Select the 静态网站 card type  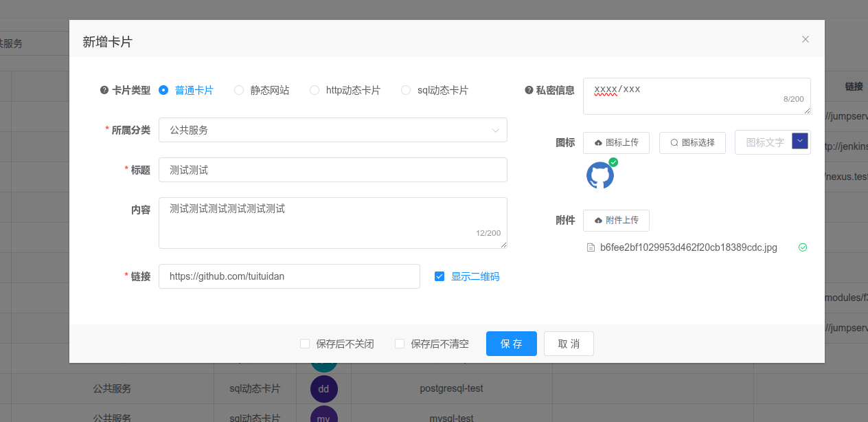click(x=239, y=90)
